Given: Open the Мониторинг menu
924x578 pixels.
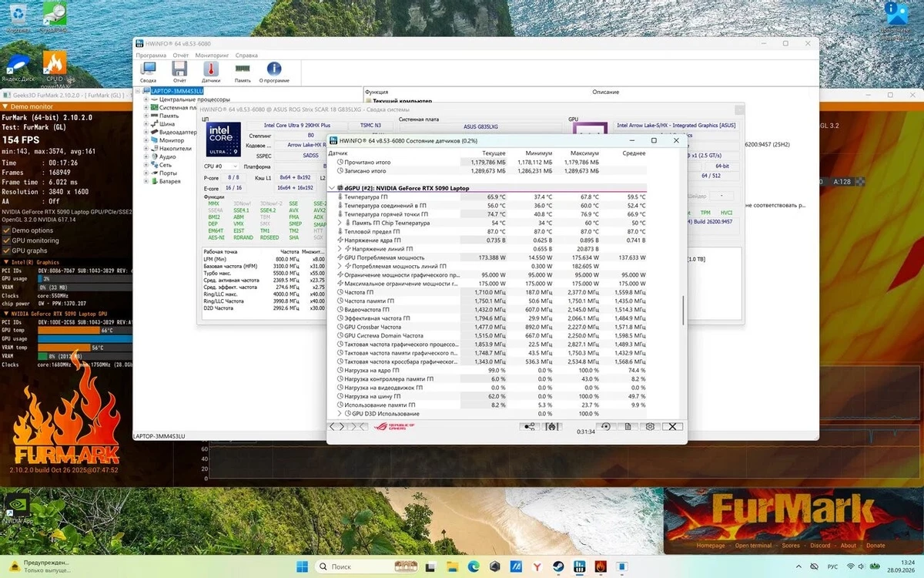Looking at the screenshot, I should pyautogui.click(x=212, y=55).
